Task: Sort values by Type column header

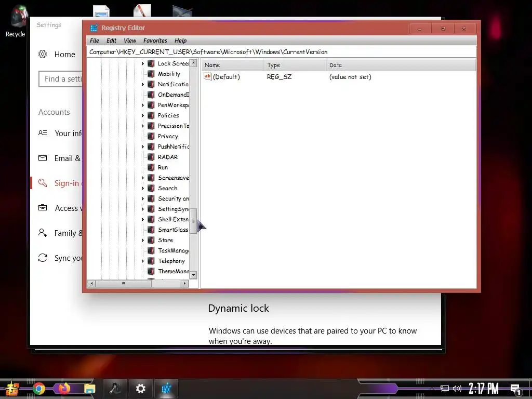Action: tap(295, 65)
